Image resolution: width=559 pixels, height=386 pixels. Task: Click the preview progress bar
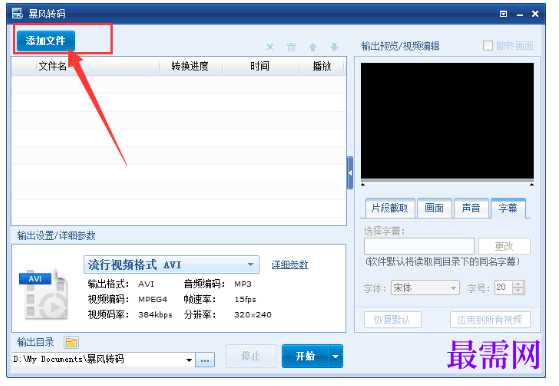[447, 180]
